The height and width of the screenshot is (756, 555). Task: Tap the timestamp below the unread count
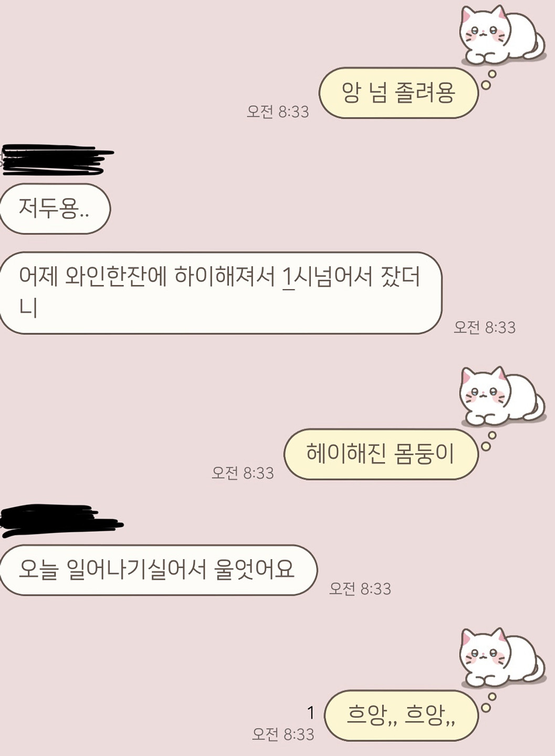point(283,733)
